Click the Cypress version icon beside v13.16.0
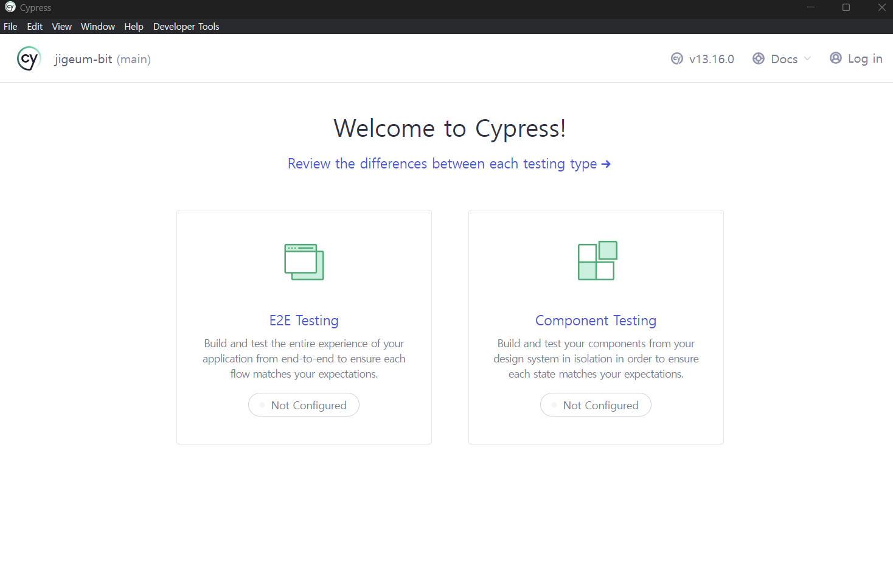Viewport: 893px width, 588px height. (x=677, y=59)
